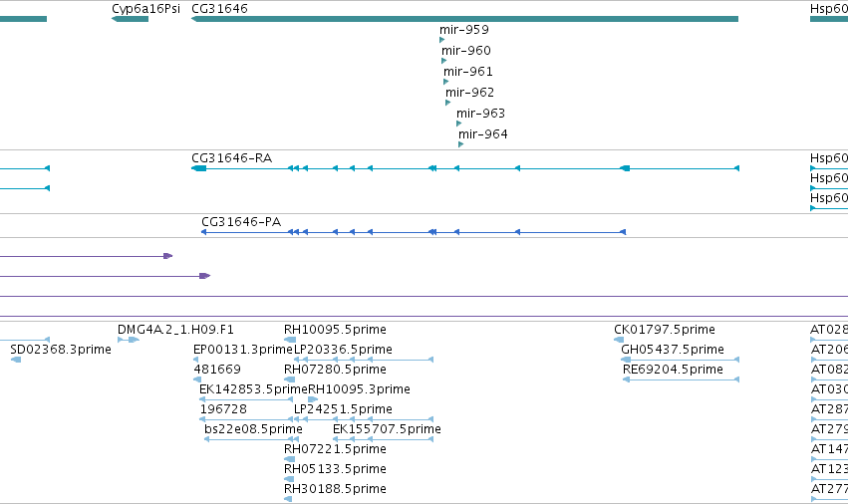
Task: Click the CG31646 gene name label
Action: [219, 9]
